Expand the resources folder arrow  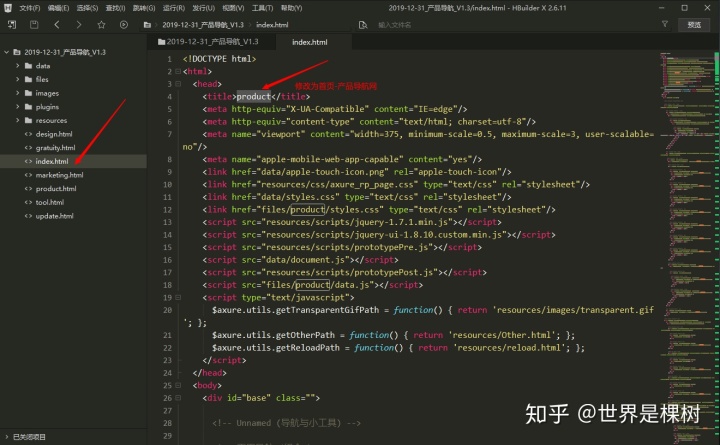17,120
